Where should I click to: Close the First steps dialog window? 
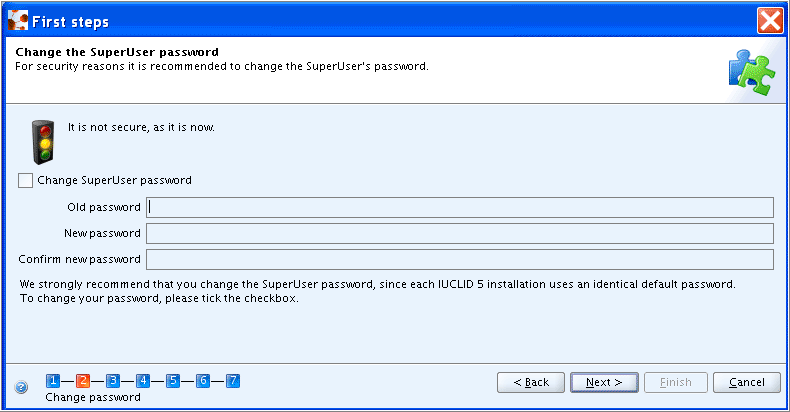770,21
